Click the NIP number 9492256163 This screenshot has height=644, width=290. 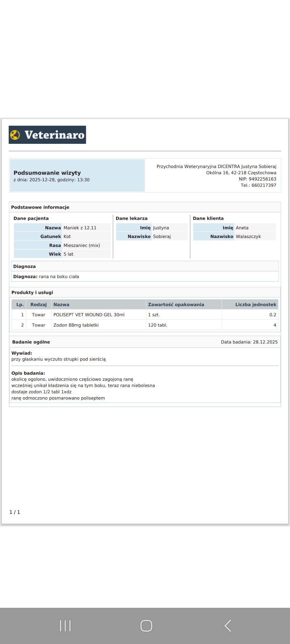[262, 179]
